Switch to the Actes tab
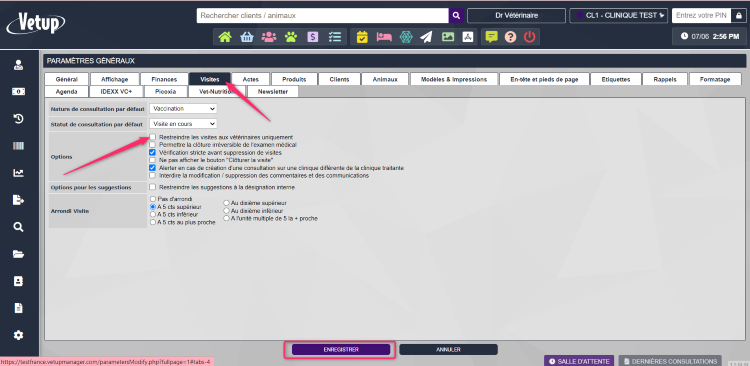Image resolution: width=750 pixels, height=366 pixels. tap(251, 79)
